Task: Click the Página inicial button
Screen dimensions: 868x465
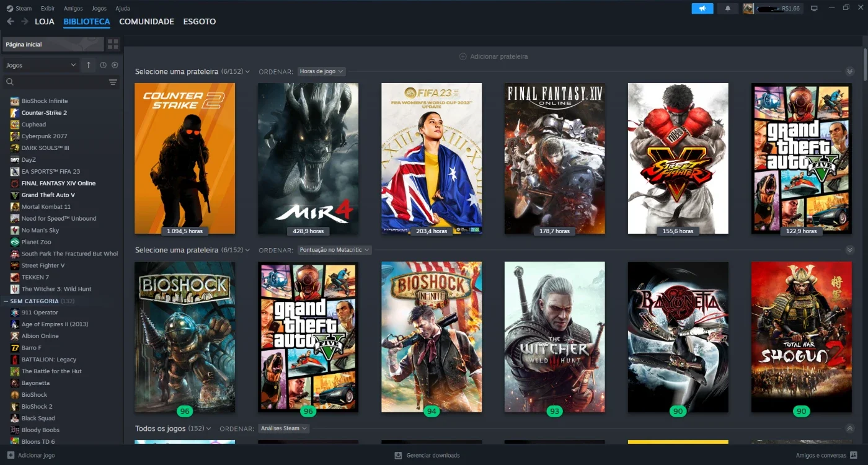Action: pyautogui.click(x=53, y=44)
